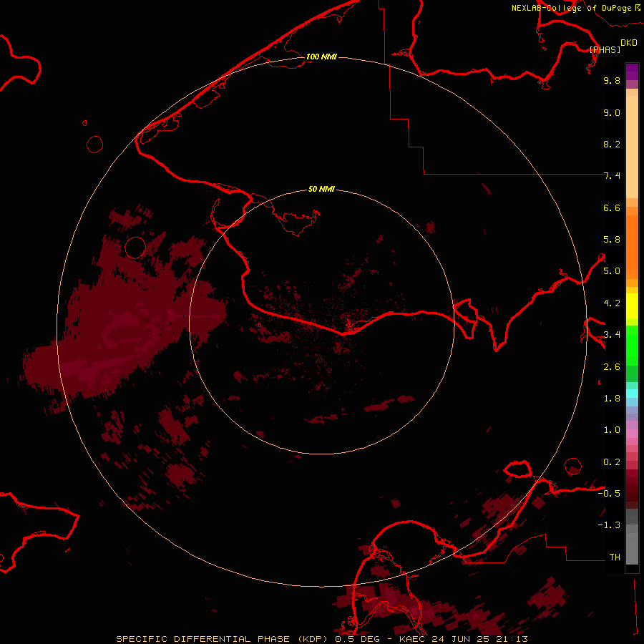Click the -1.3 scale value
Screen dimensions: 644x644
tap(609, 525)
